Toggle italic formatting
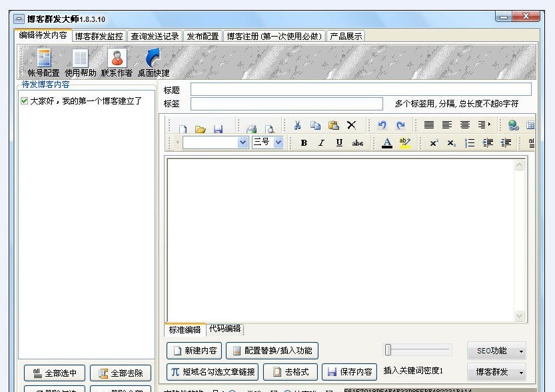 [321, 143]
